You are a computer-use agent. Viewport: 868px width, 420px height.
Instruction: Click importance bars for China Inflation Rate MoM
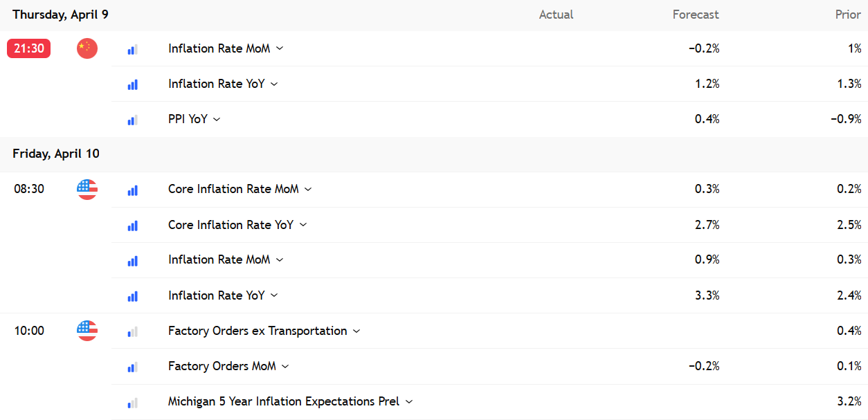[x=132, y=49]
